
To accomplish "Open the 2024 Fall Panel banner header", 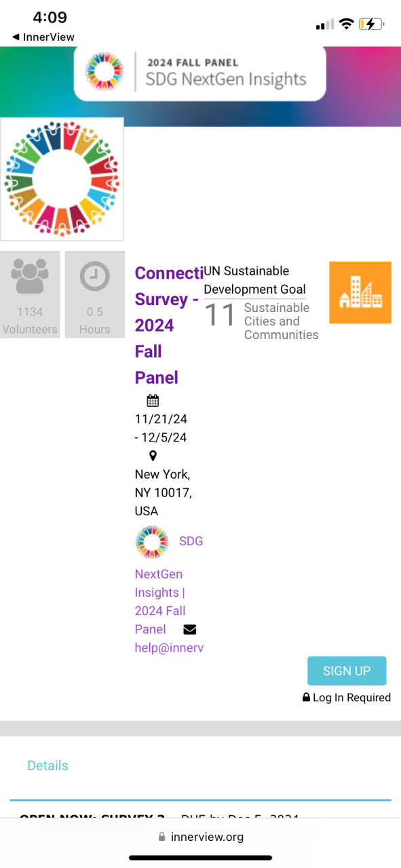I will (199, 72).
